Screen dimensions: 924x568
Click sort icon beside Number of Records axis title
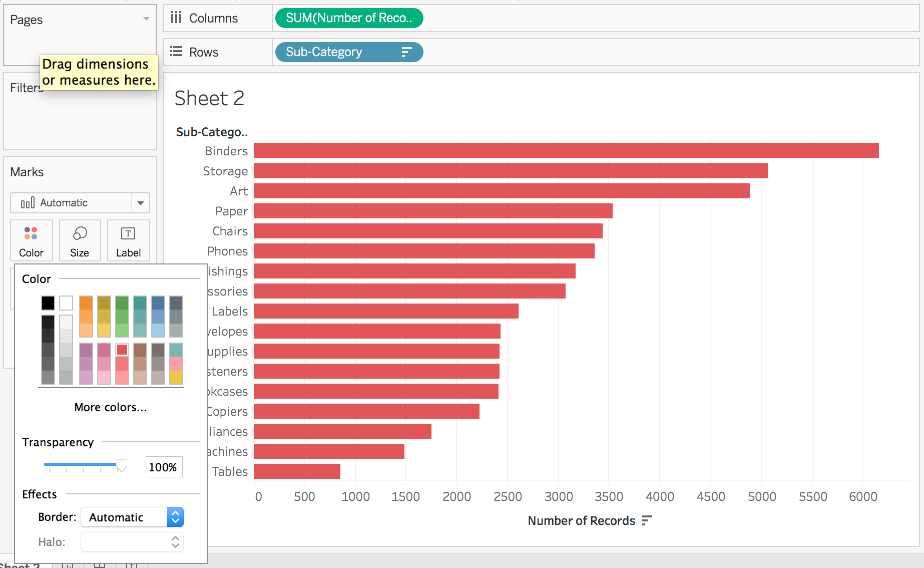tap(647, 521)
